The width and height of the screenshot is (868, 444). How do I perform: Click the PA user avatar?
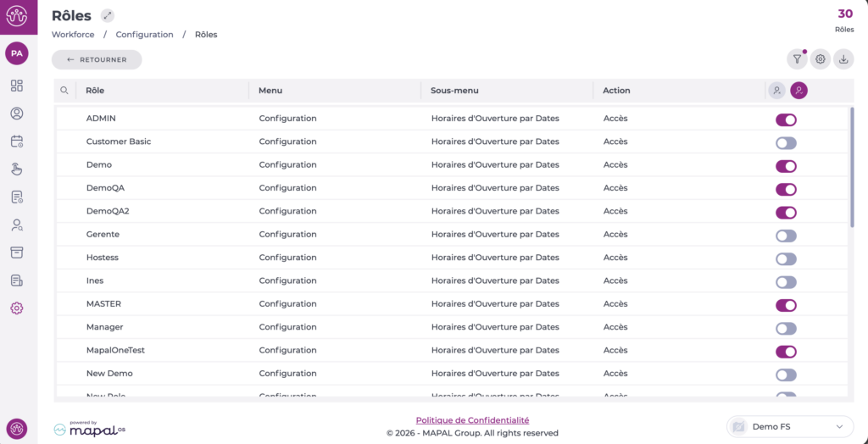pos(17,53)
